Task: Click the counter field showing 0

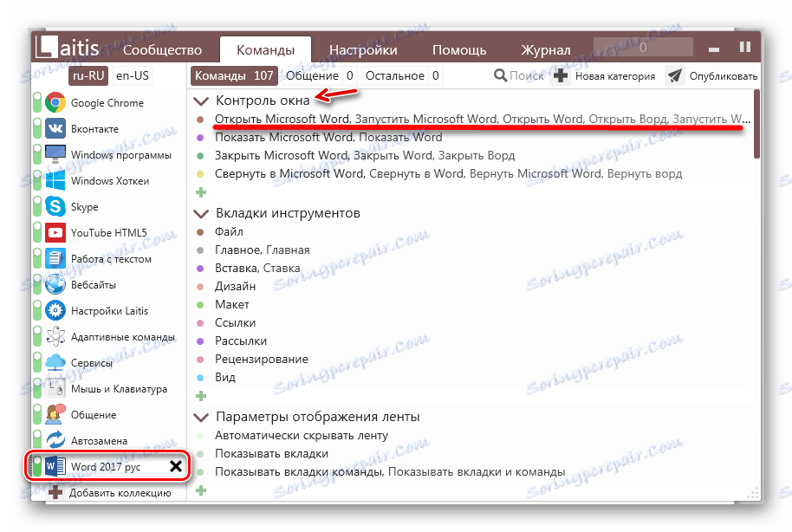Action: tap(643, 47)
